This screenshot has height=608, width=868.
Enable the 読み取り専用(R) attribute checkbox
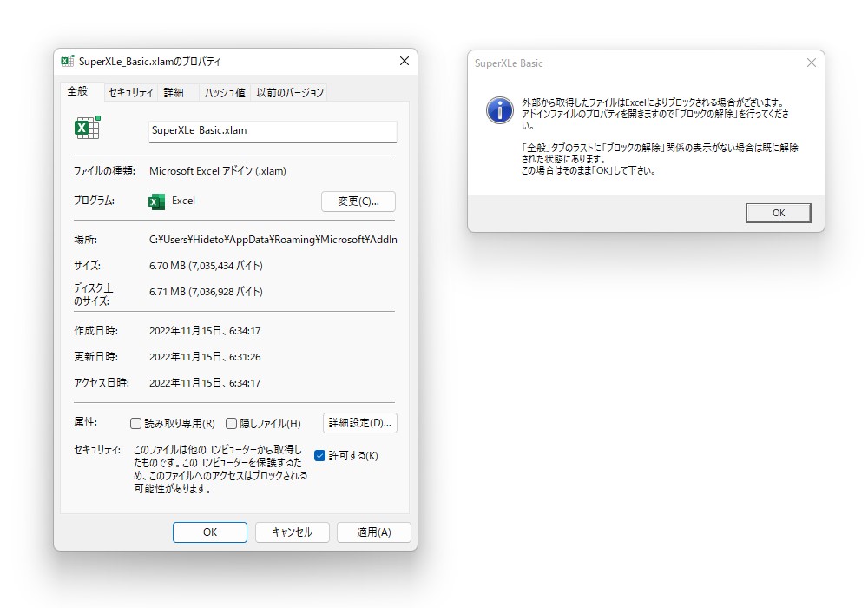coord(135,423)
